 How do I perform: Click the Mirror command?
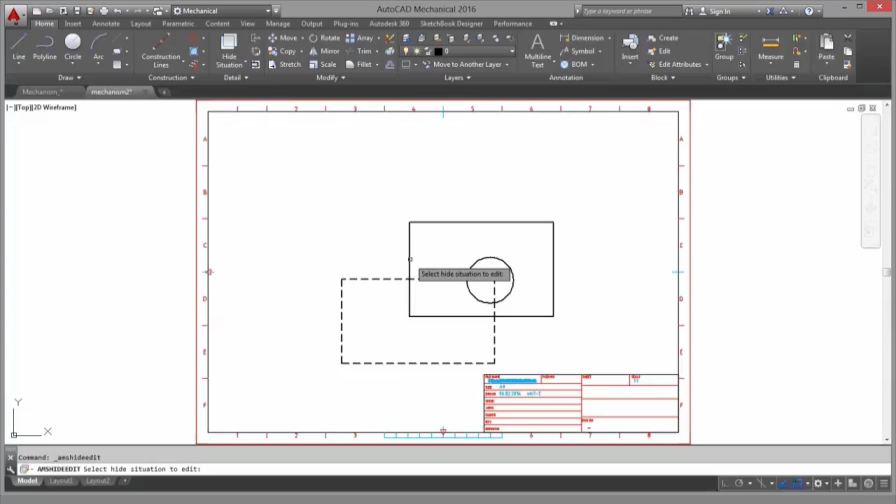(x=325, y=51)
